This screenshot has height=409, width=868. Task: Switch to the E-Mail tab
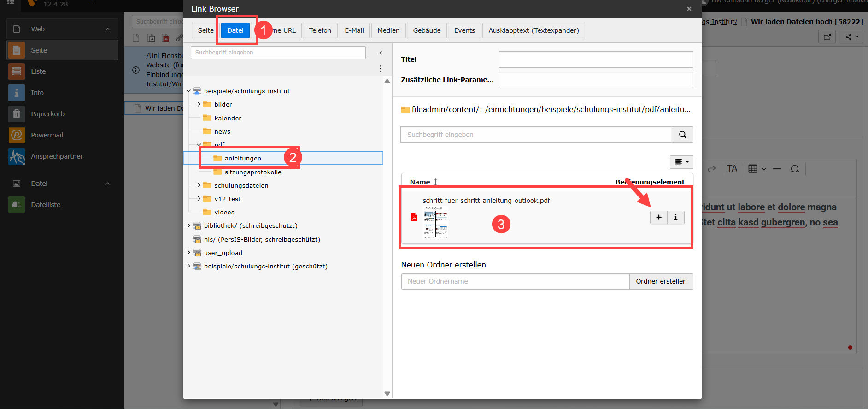[354, 30]
